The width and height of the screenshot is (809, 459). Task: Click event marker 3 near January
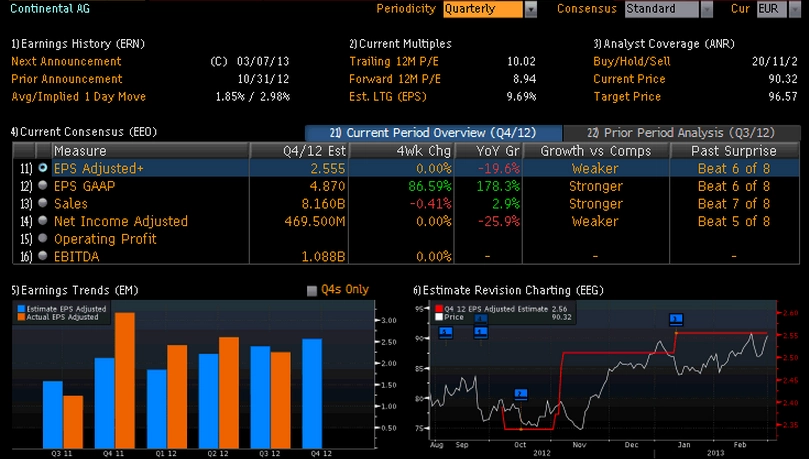[x=676, y=320]
